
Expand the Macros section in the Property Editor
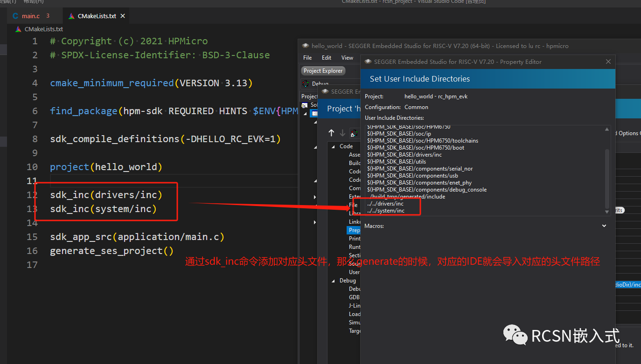[604, 226]
